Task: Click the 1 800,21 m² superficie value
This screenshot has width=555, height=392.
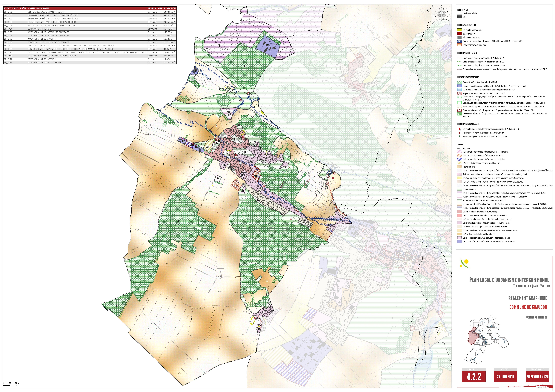Action: point(170,52)
